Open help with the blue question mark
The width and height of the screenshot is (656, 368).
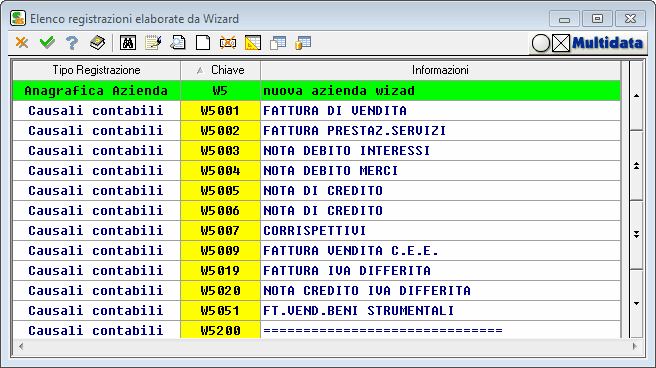pyautogui.click(x=72, y=43)
